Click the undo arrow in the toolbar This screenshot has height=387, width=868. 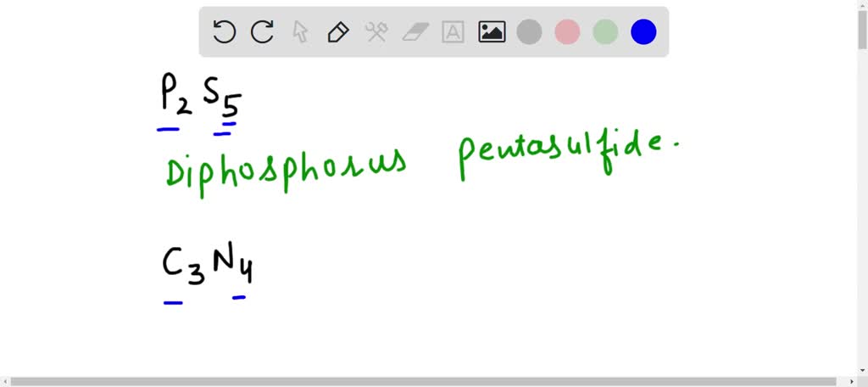tap(224, 32)
